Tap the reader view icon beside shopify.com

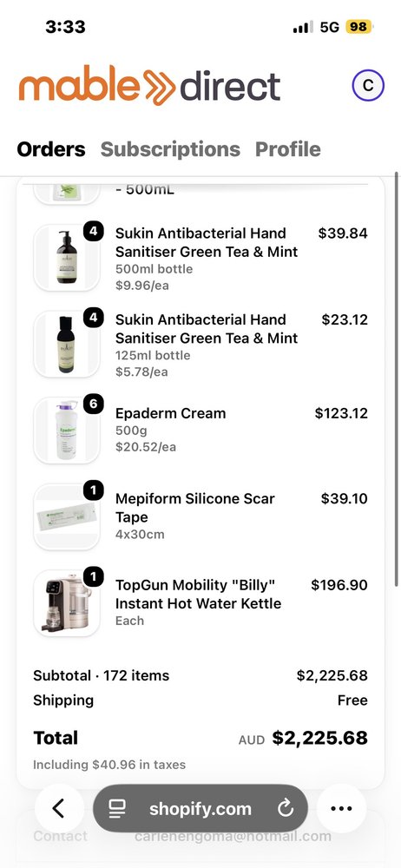pos(117,809)
